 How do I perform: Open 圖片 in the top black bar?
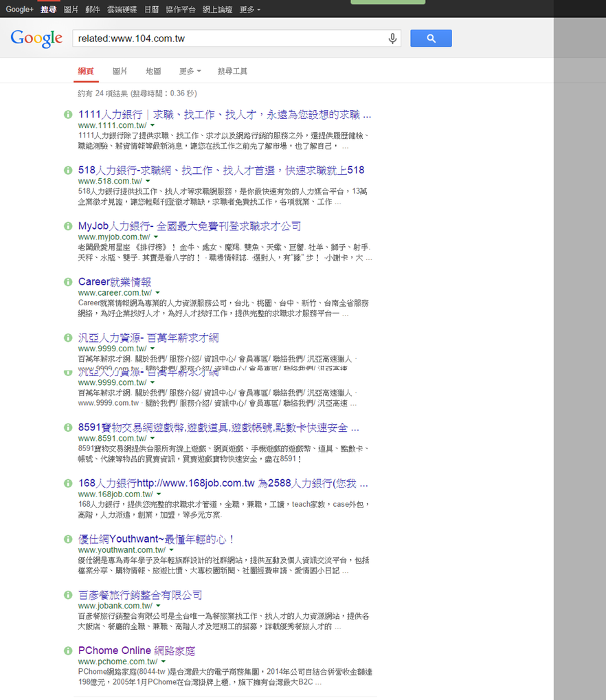pos(71,10)
